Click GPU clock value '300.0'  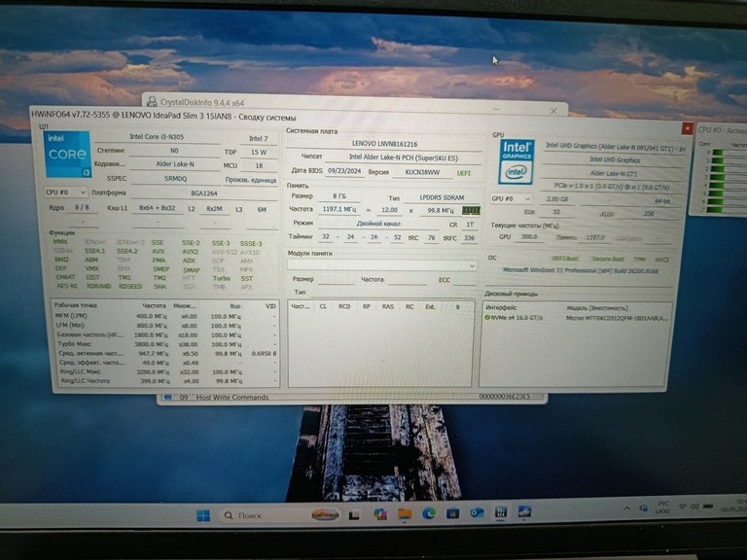pos(529,236)
